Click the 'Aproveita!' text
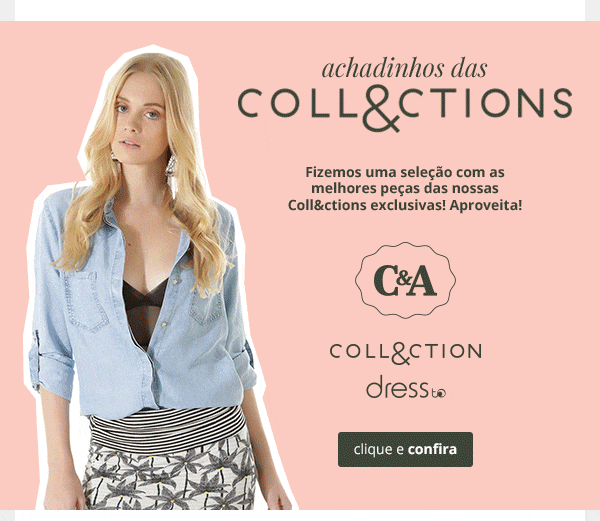 [486, 205]
